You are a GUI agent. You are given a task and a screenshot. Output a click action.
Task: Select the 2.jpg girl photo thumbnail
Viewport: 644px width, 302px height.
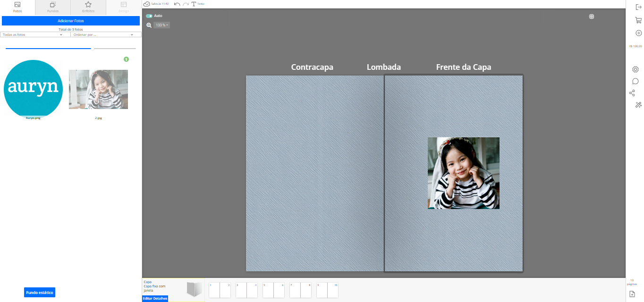(98, 89)
